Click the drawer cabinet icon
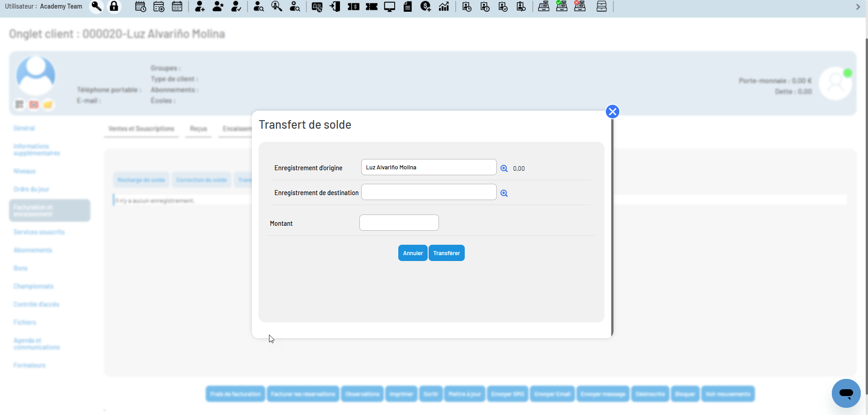 (602, 6)
